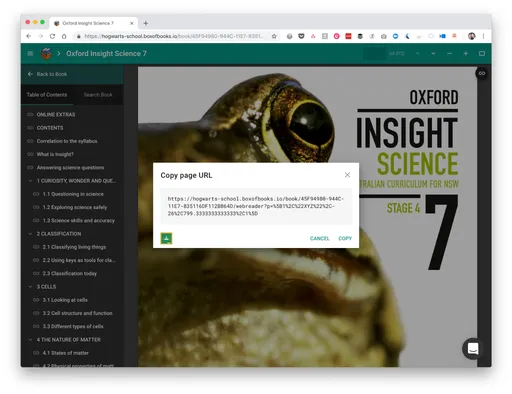This screenshot has width=512, height=394.
Task: Click browser home icon
Action: 64,36
